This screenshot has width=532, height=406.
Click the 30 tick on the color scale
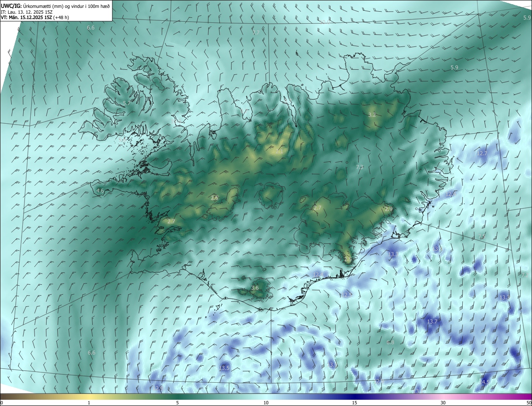(x=443, y=403)
